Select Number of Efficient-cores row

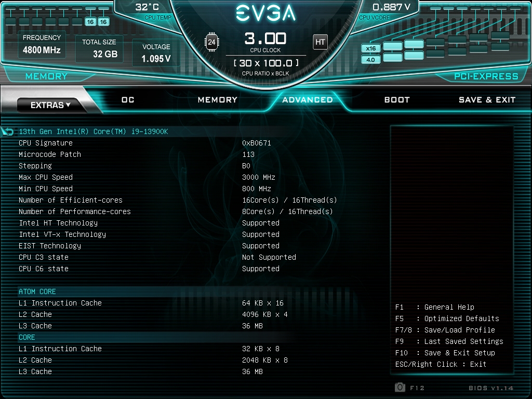[178, 200]
